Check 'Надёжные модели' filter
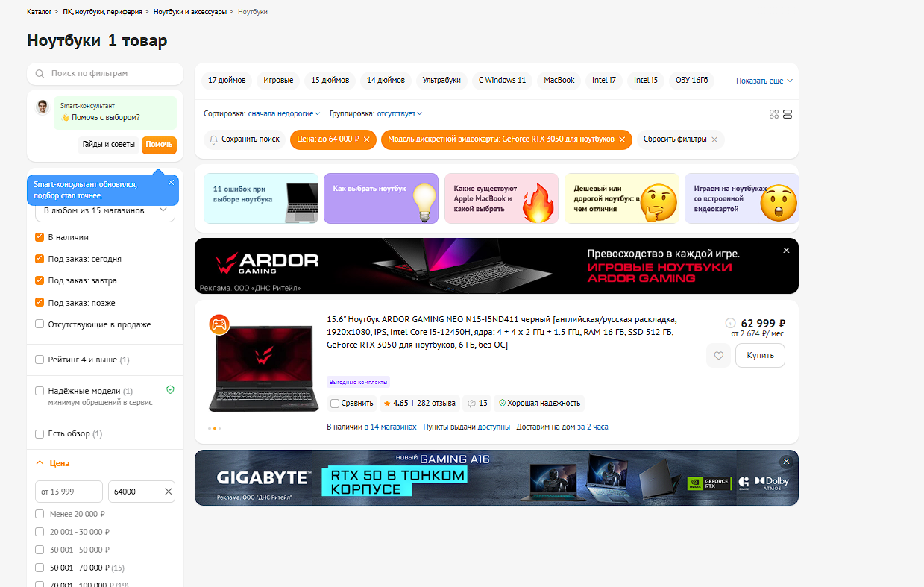924x587 pixels. (x=40, y=391)
